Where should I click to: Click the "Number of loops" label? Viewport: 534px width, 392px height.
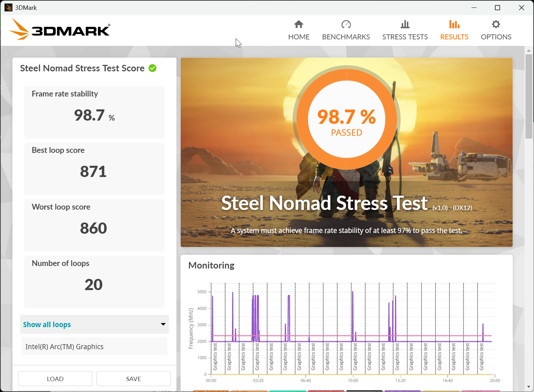click(60, 263)
